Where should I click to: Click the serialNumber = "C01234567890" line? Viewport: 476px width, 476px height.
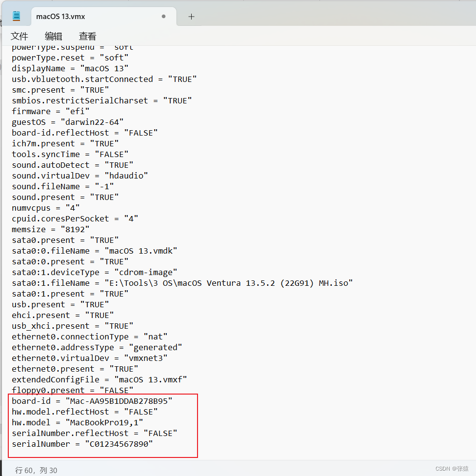point(82,444)
